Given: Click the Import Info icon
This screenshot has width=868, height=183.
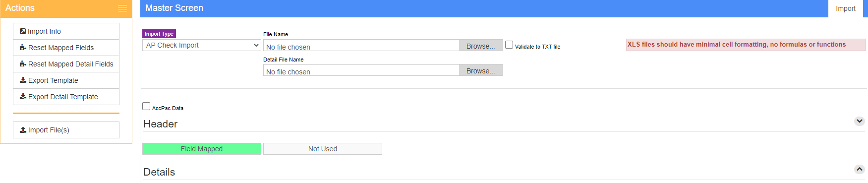Looking at the screenshot, I should pos(23,31).
